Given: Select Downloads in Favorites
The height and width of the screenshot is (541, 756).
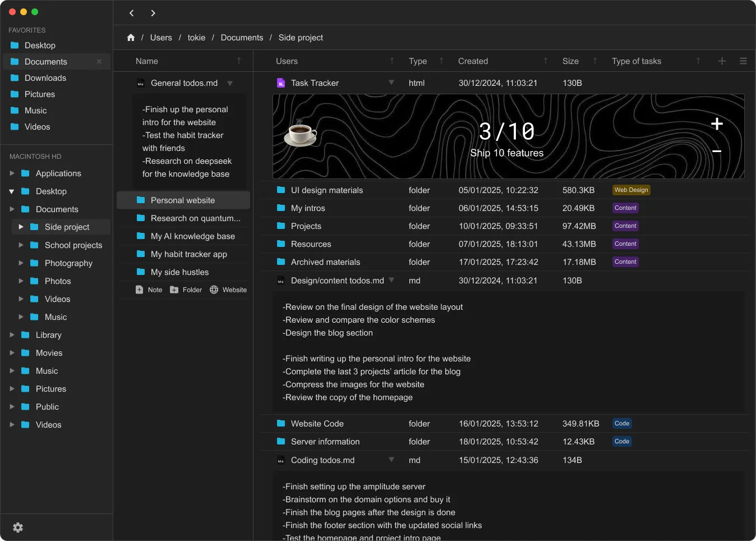Looking at the screenshot, I should coord(45,78).
